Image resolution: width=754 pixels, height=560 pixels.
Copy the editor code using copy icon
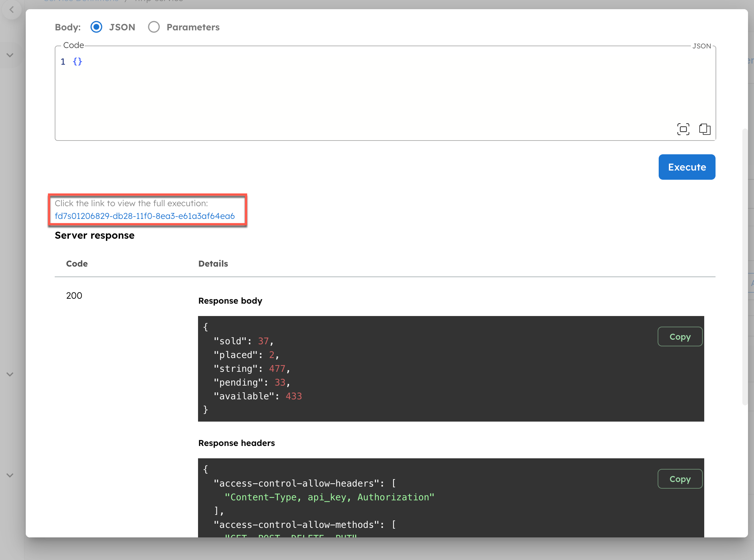[x=705, y=129]
